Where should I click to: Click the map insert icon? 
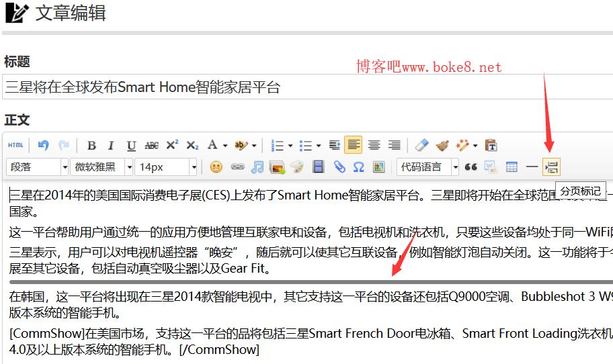(x=378, y=167)
